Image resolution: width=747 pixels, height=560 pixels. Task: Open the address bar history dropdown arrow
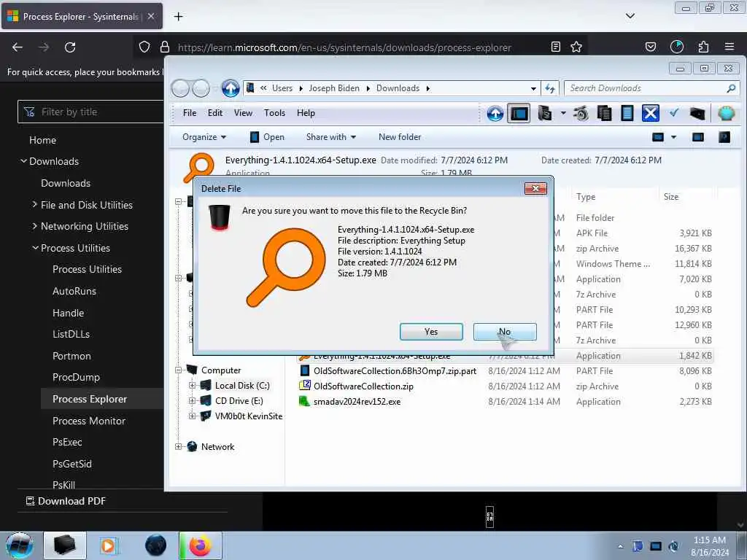click(533, 88)
